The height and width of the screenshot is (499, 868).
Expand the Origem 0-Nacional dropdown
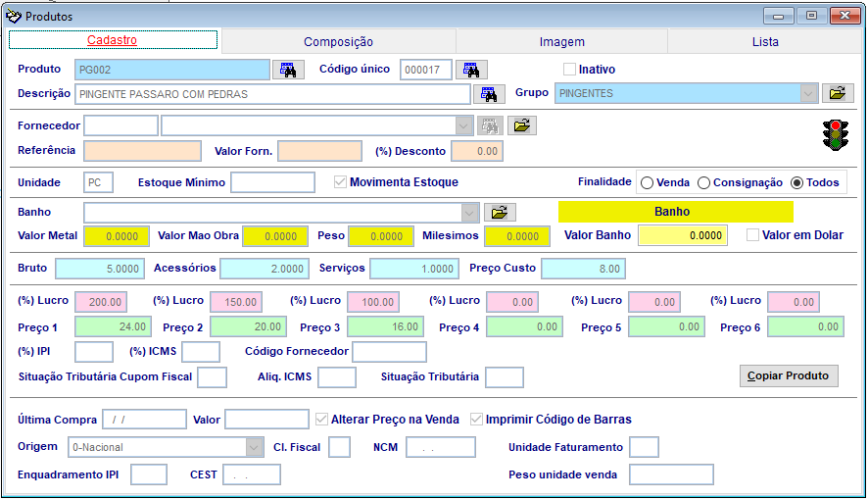[253, 447]
